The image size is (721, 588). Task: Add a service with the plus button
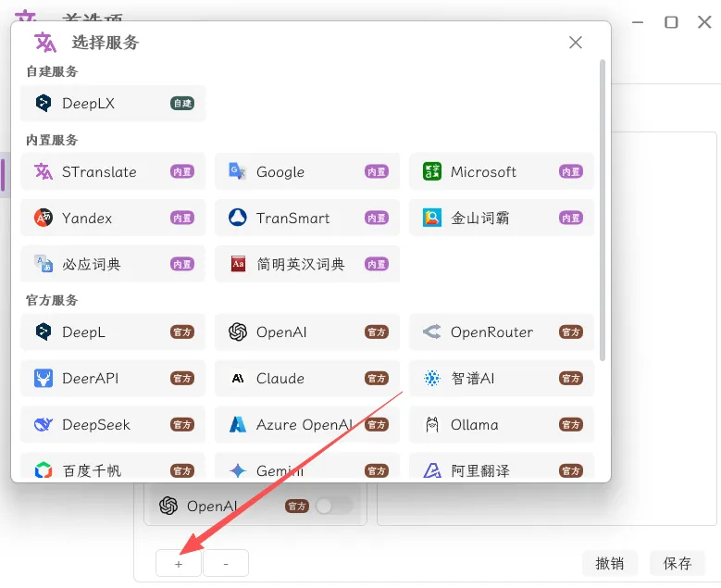point(179,563)
